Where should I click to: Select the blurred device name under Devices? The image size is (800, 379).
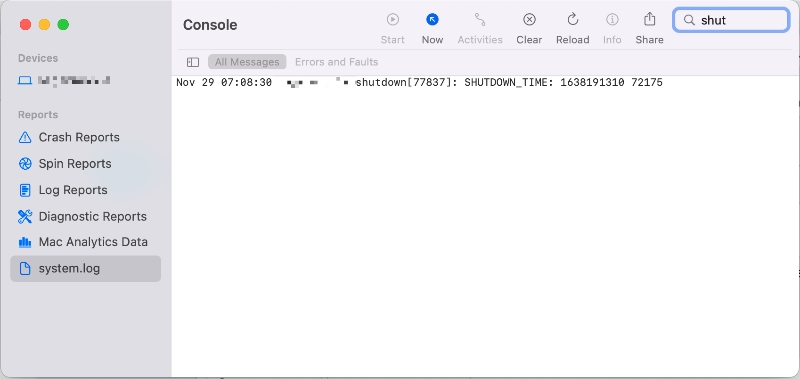pyautogui.click(x=74, y=81)
